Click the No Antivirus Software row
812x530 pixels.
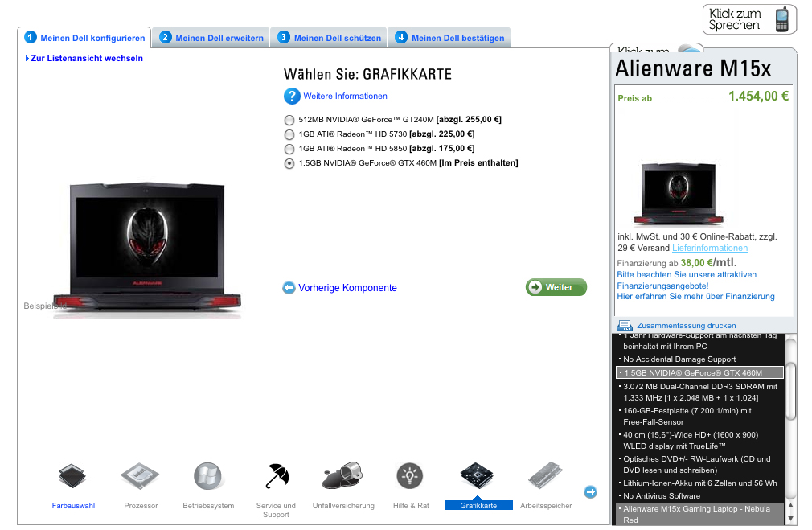(662, 495)
